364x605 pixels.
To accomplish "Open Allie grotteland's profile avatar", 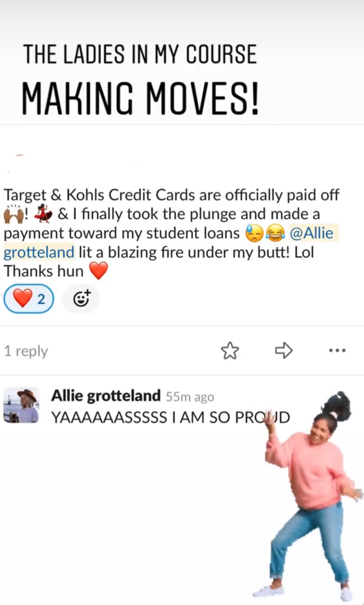I will coord(22,405).
